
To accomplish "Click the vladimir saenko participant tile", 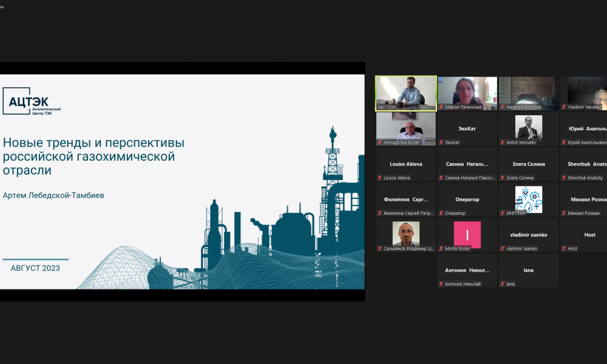I will tap(528, 235).
